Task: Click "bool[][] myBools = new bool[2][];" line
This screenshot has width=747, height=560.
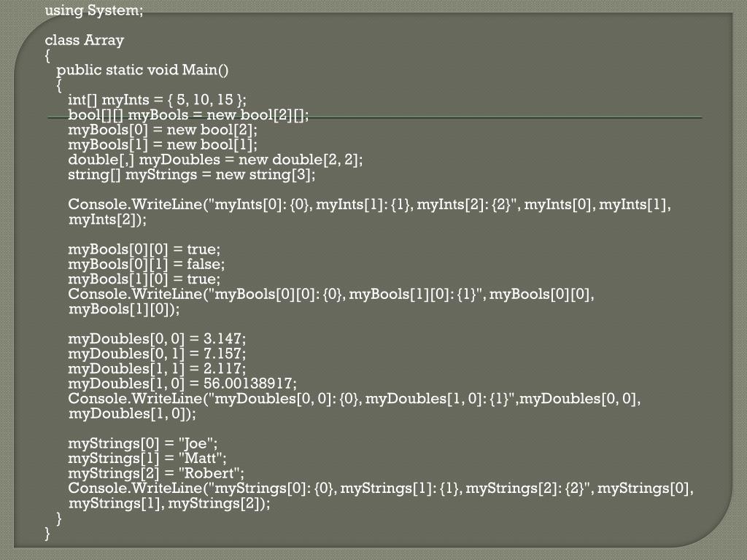Action: (x=188, y=114)
